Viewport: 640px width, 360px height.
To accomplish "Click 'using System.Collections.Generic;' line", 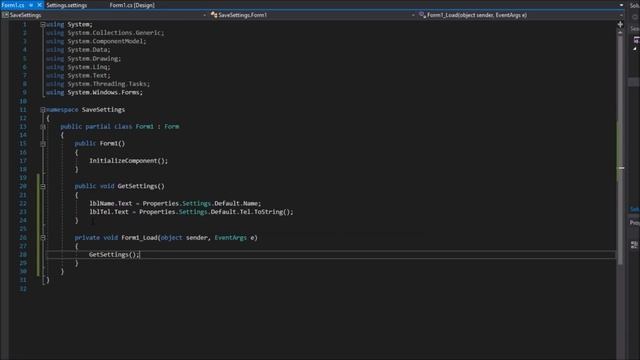I will click(x=105, y=33).
